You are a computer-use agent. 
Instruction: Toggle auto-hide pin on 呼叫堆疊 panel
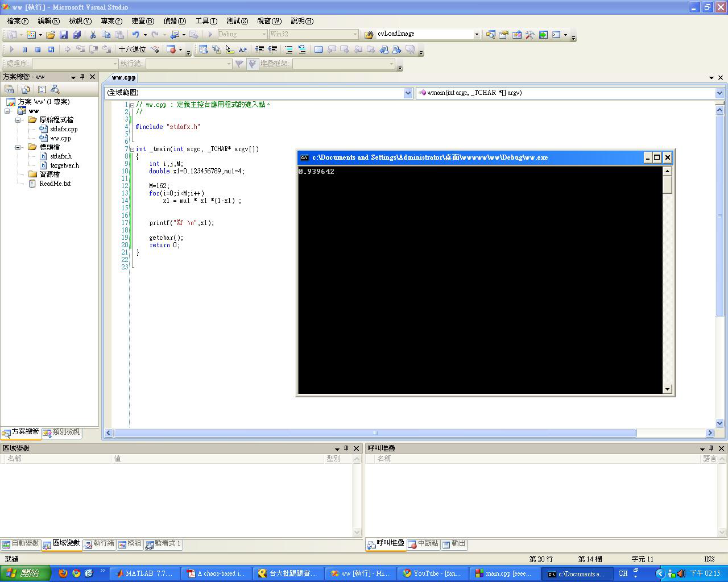711,448
